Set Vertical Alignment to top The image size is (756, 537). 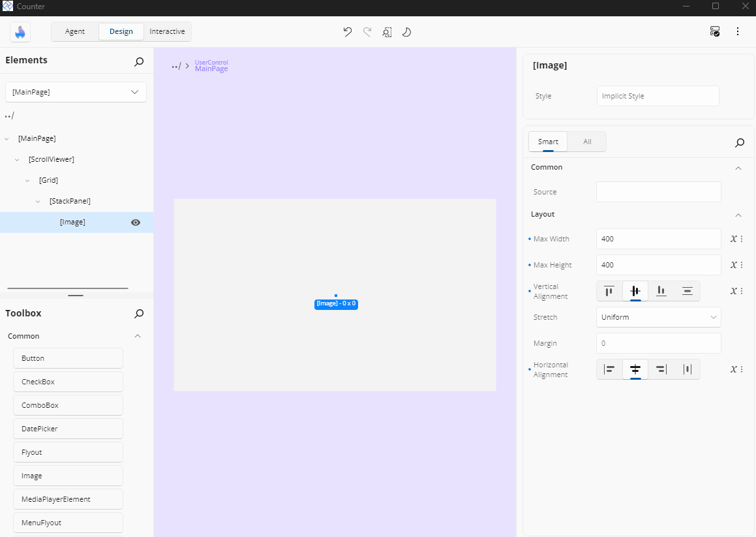(609, 291)
